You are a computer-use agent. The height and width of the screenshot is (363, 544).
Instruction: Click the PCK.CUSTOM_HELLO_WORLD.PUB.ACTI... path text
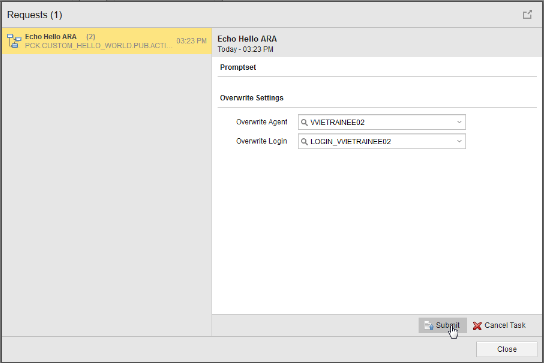coord(99,45)
